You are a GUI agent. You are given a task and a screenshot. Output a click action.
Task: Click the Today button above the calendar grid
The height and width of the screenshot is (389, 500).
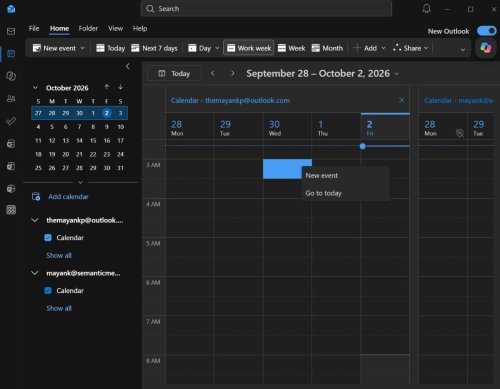(x=174, y=73)
